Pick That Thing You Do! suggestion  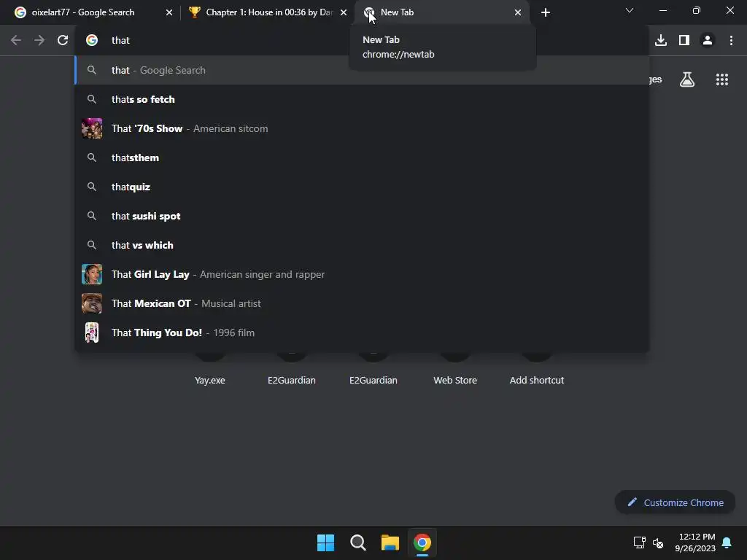362,332
